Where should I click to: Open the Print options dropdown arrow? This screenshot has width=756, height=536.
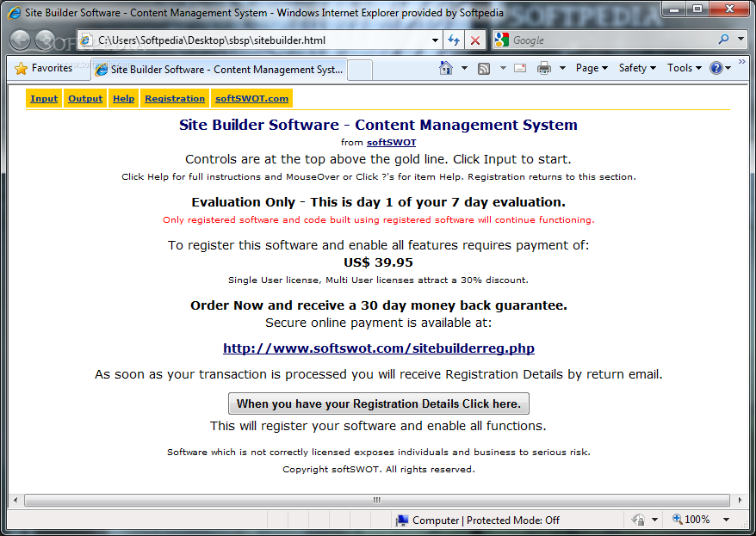click(x=562, y=68)
